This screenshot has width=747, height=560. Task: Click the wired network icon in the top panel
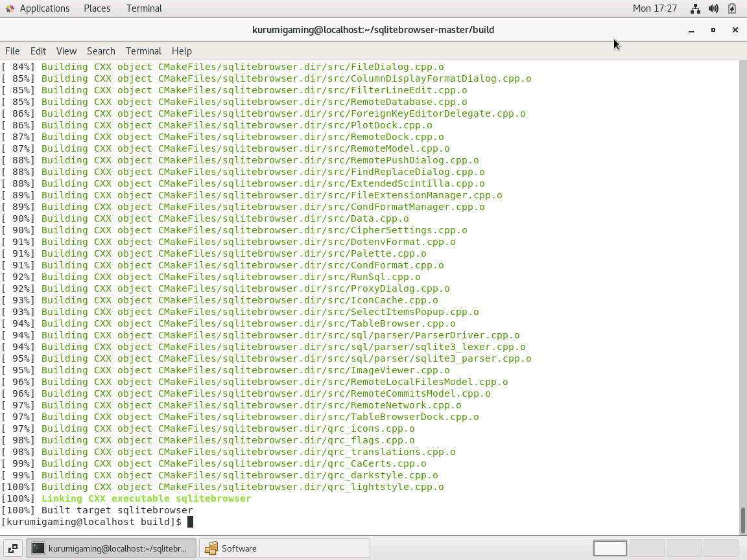pyautogui.click(x=695, y=8)
